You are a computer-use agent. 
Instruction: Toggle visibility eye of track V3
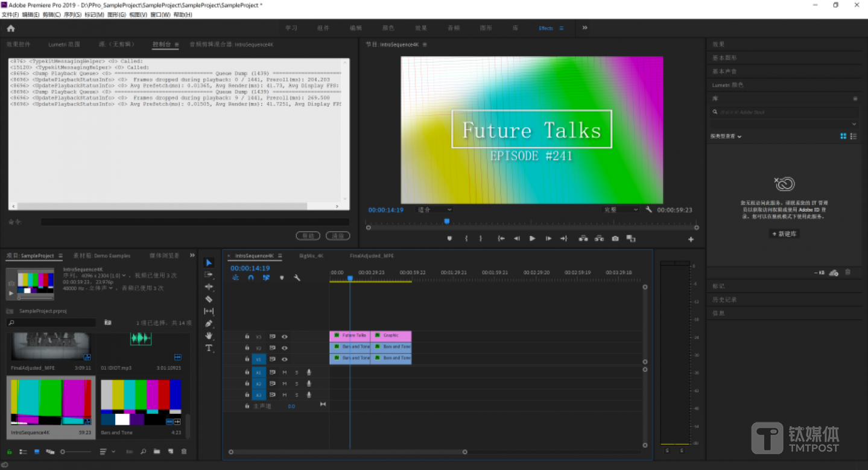(284, 337)
